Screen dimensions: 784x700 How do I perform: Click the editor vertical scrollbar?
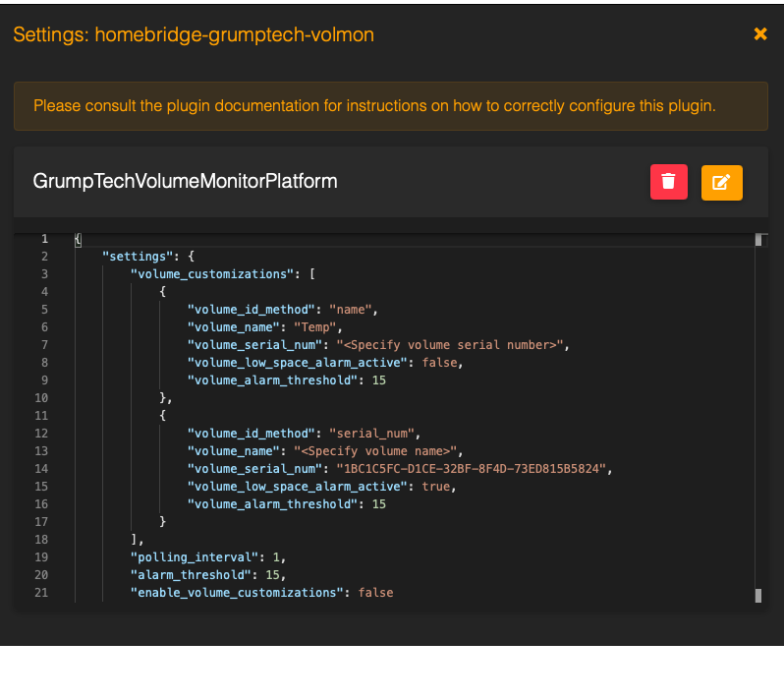click(758, 418)
